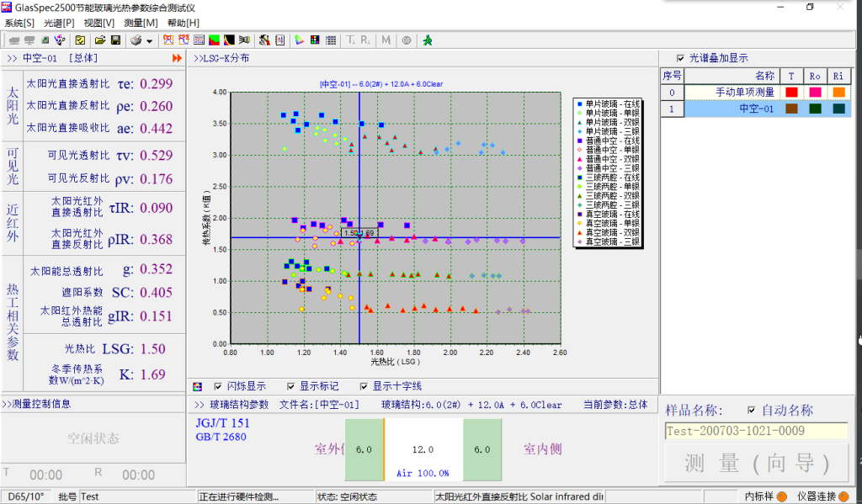The image size is (862, 504).
Task: Expand the 中空-01 panel with orange arrows
Action: [x=177, y=58]
